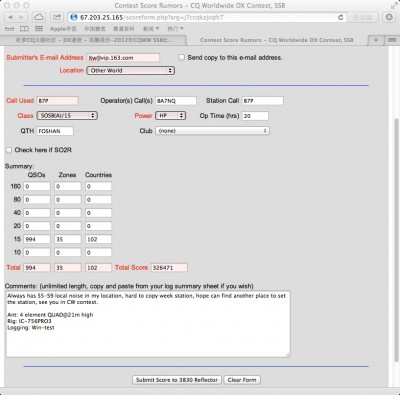Screen dimensions: 400x395
Task: Click the 10 band Countries field
Action: [98, 252]
